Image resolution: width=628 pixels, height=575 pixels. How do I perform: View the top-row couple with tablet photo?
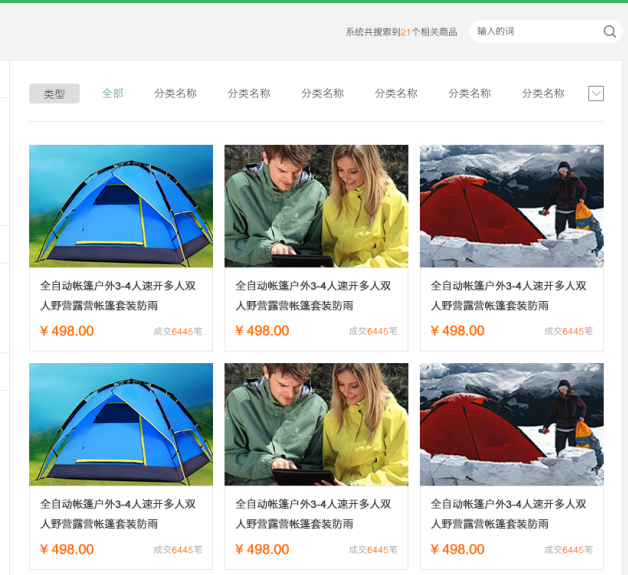pos(316,206)
